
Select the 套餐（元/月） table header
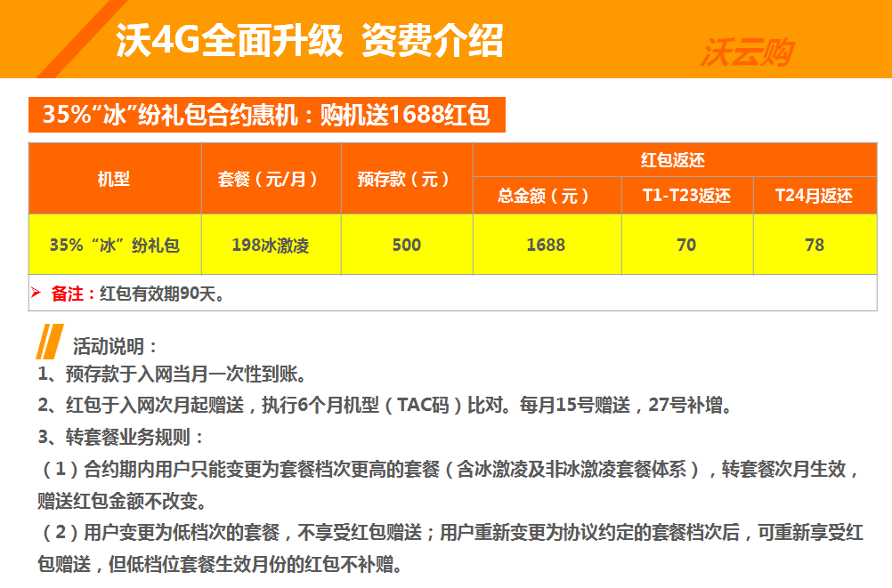tap(271, 179)
